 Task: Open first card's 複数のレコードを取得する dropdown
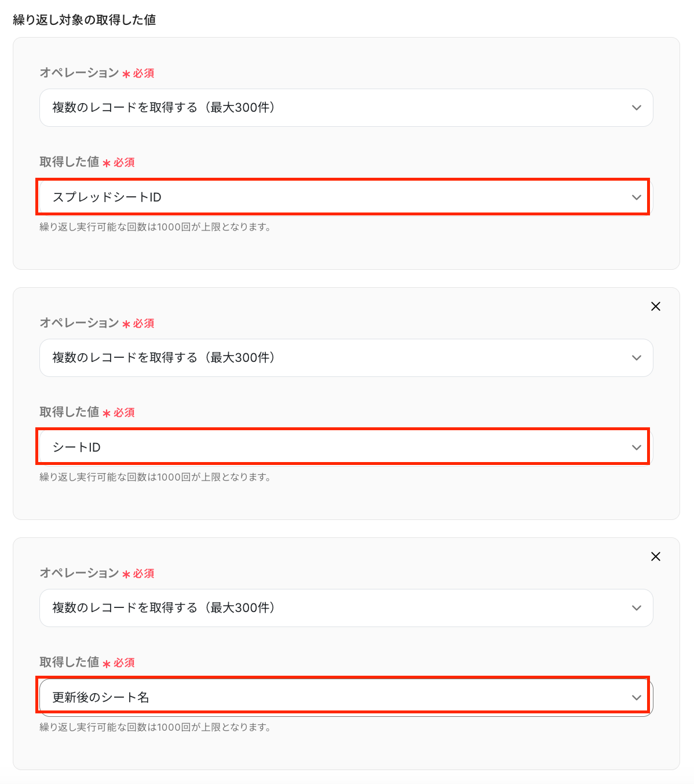pyautogui.click(x=346, y=108)
